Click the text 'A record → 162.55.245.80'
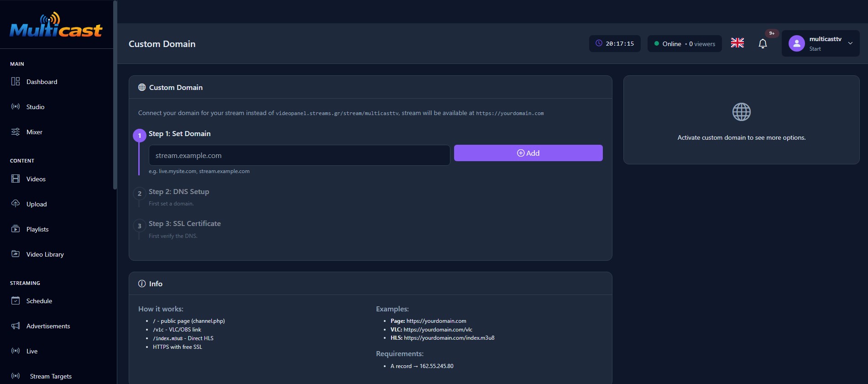Viewport: 868px width, 384px height. (422, 366)
